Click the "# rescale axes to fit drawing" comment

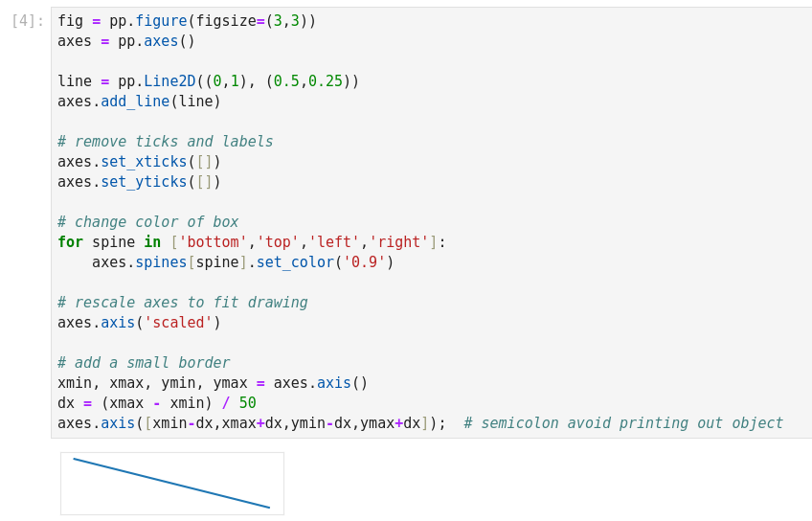click(x=182, y=303)
